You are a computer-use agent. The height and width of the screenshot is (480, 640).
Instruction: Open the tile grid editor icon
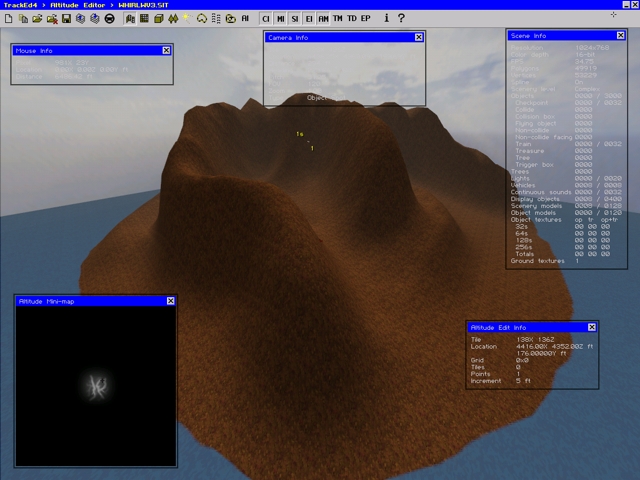pyautogui.click(x=144, y=19)
